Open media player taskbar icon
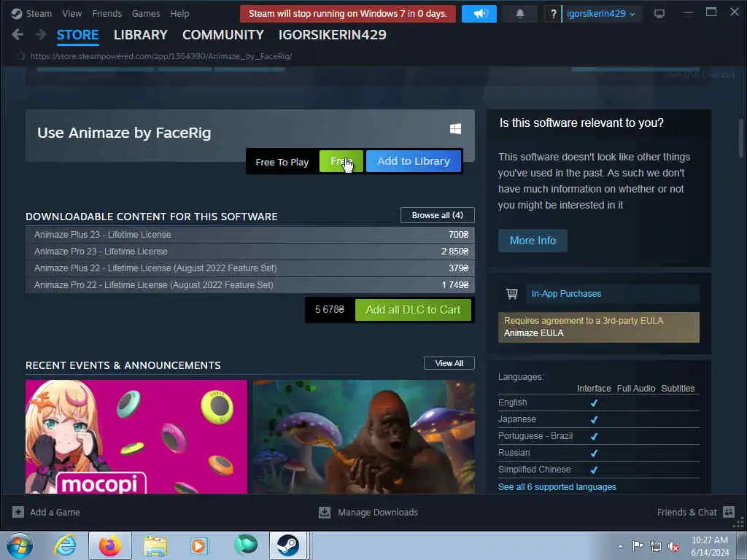This screenshot has width=747, height=560. click(199, 545)
